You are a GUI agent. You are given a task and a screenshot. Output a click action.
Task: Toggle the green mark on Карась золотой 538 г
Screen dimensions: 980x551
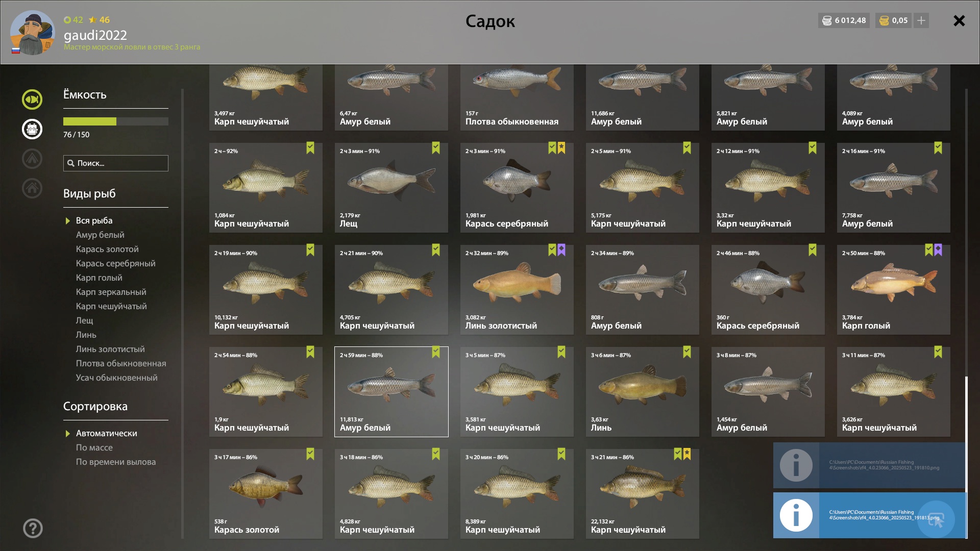[310, 454]
